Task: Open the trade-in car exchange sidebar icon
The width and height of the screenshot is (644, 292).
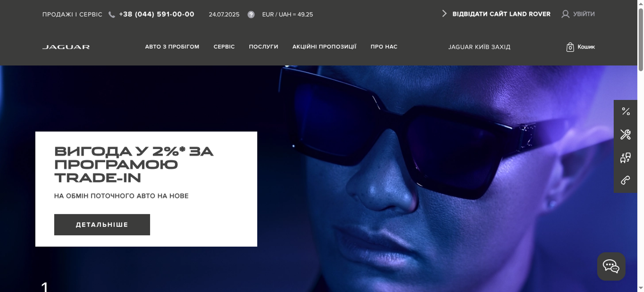Action: [626, 158]
